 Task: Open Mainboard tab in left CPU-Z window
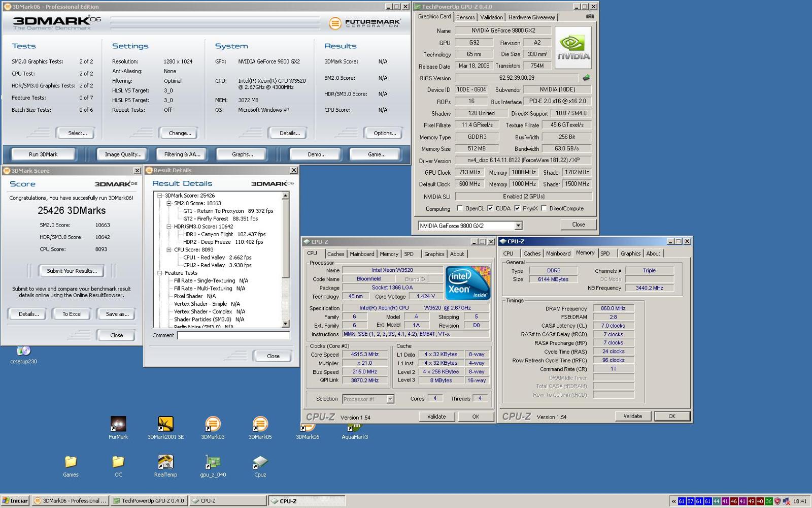362,254
